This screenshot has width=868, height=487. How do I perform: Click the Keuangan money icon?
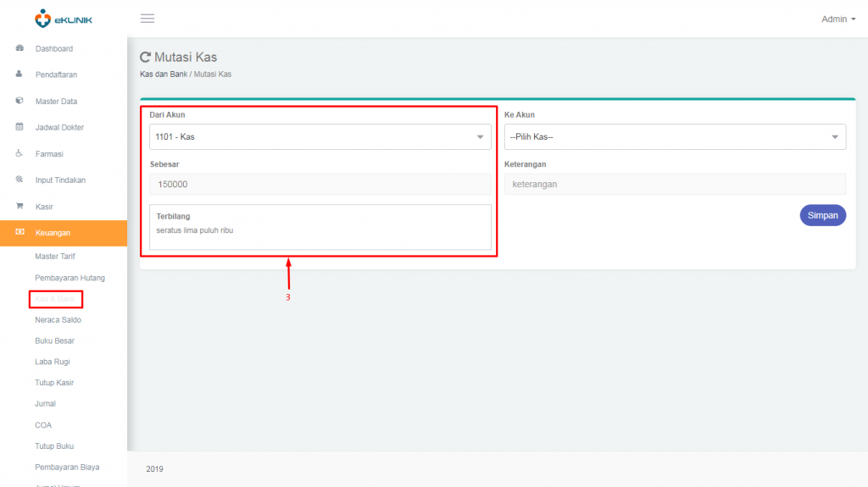point(19,232)
